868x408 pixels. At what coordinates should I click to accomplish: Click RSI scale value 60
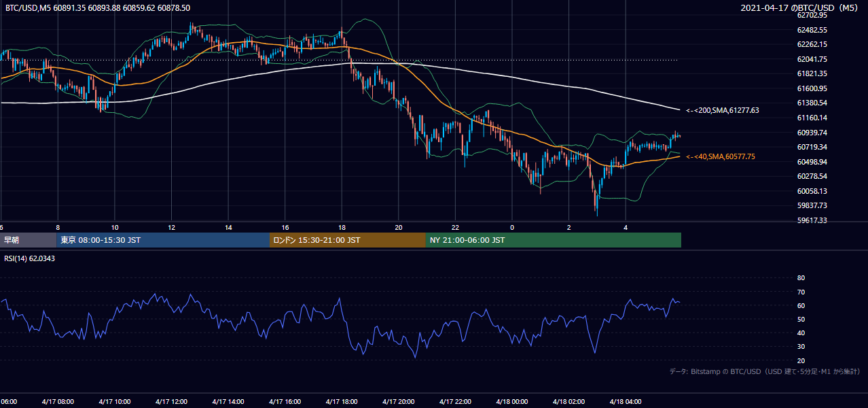point(801,305)
